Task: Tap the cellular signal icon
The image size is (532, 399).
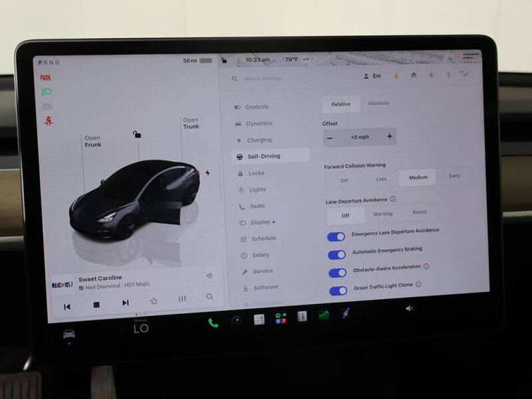Action: coord(463,73)
